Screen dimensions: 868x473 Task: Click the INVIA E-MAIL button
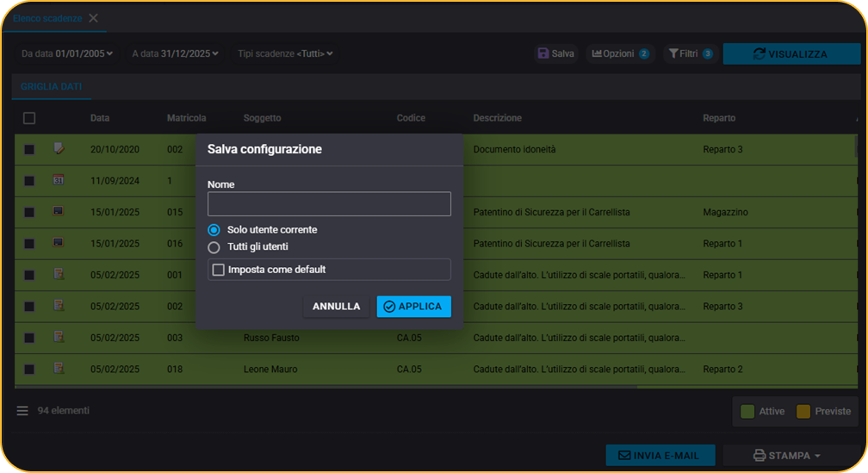click(660, 455)
